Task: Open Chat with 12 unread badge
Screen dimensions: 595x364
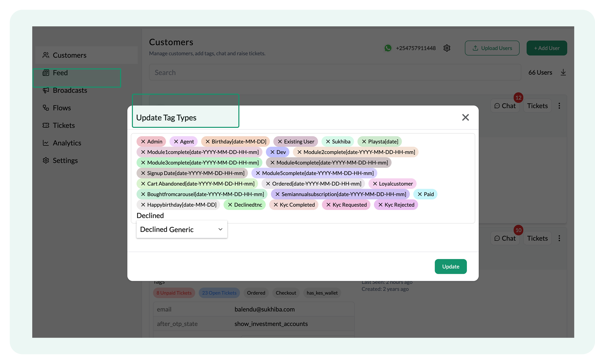Action: pos(505,106)
